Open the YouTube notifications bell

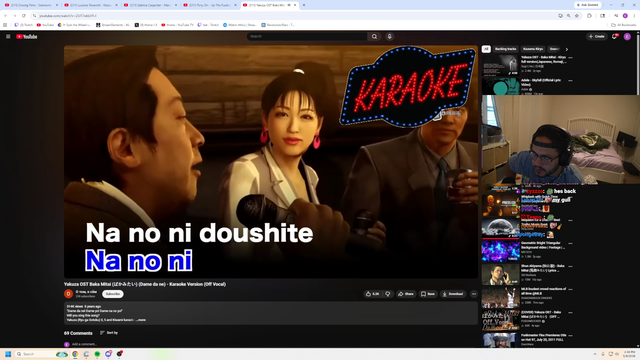[614, 36]
